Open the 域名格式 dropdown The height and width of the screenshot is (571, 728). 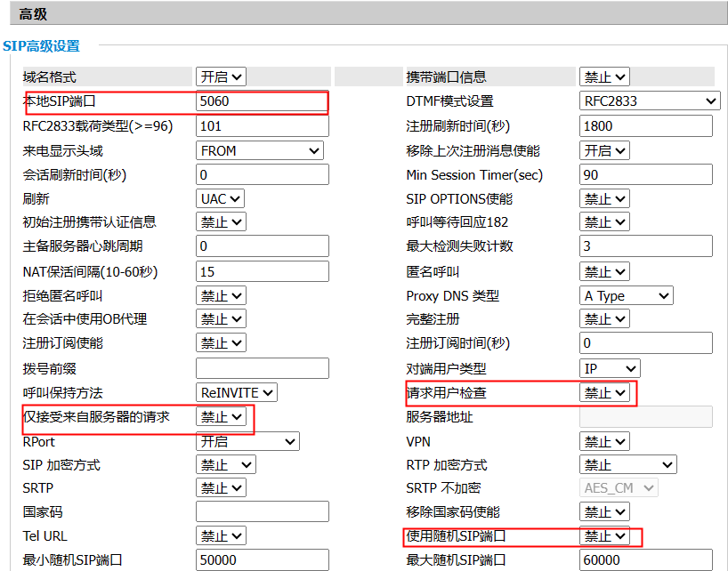coord(221,77)
